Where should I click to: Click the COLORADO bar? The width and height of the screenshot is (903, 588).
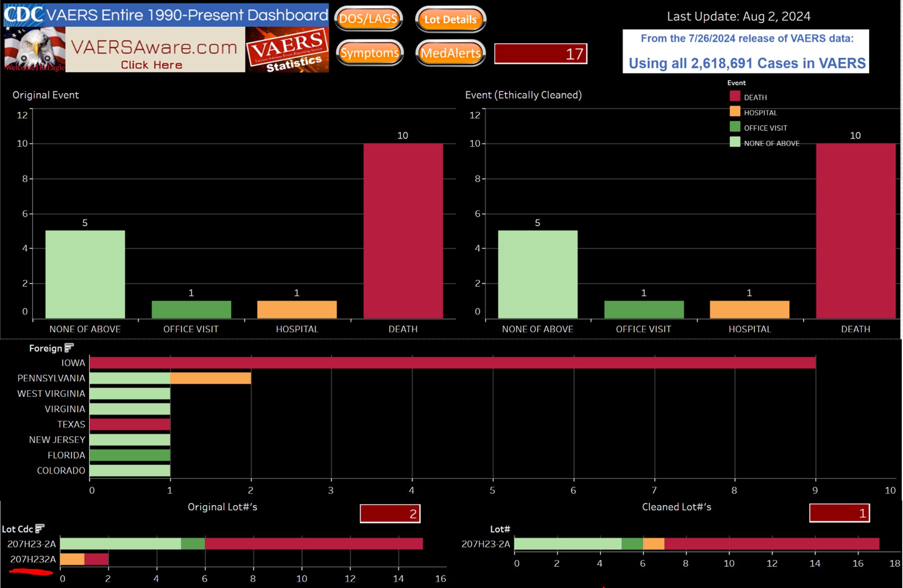[x=130, y=471]
